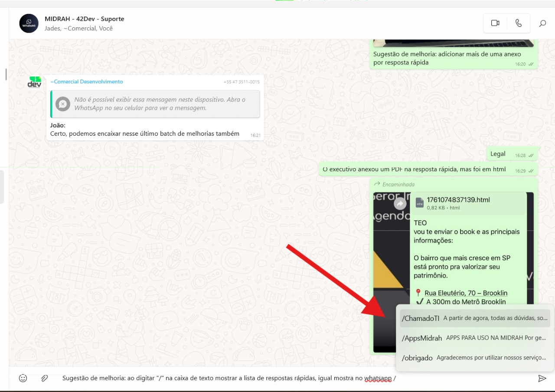Click the unsupported message quote block
The width and height of the screenshot is (555, 392).
click(x=155, y=104)
